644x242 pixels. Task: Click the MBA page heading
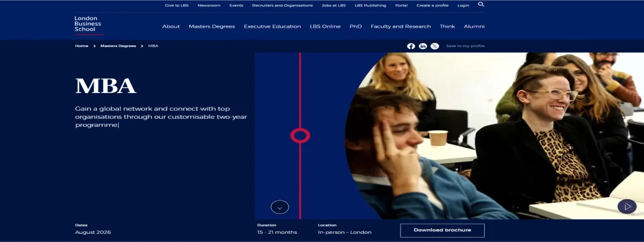click(106, 86)
